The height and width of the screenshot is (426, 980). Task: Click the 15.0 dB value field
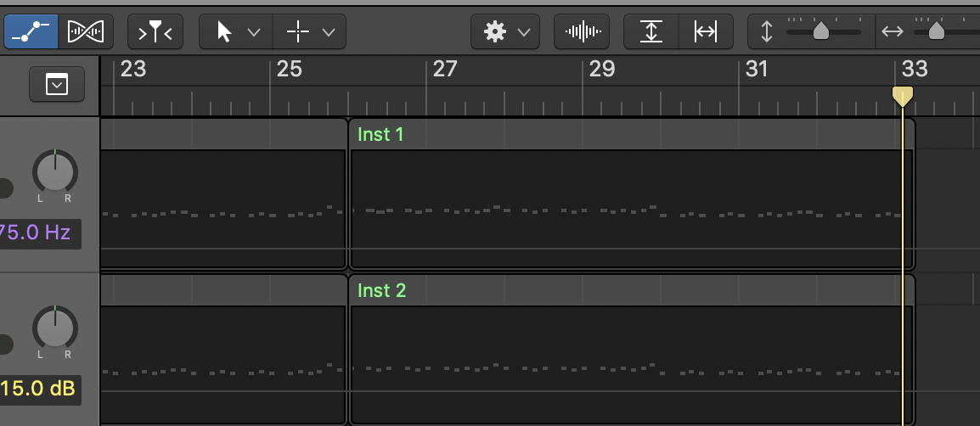pyautogui.click(x=38, y=390)
